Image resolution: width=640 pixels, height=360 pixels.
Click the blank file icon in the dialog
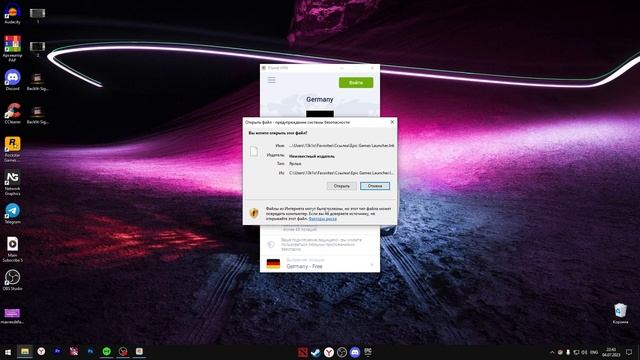pyautogui.click(x=254, y=151)
